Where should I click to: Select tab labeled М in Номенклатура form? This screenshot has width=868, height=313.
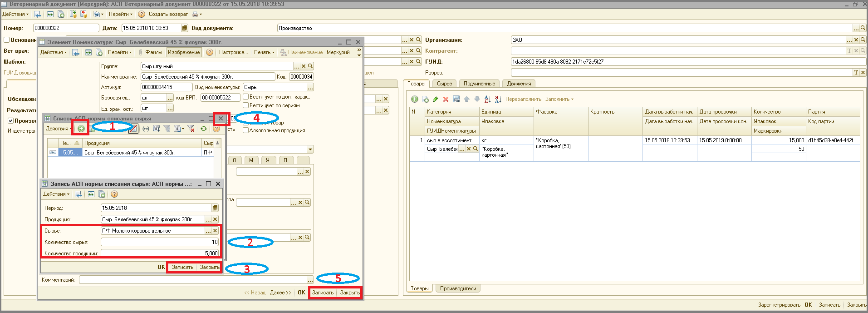point(251,160)
